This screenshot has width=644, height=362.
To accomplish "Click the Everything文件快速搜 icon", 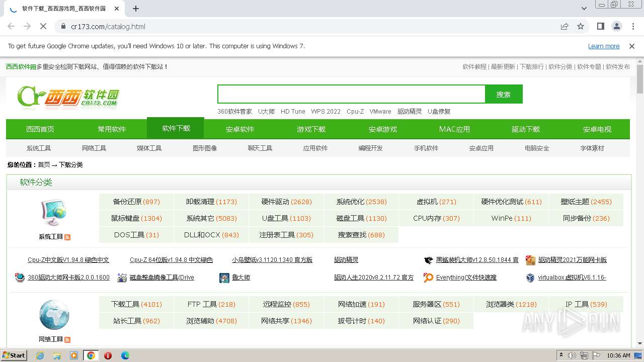I will click(429, 278).
